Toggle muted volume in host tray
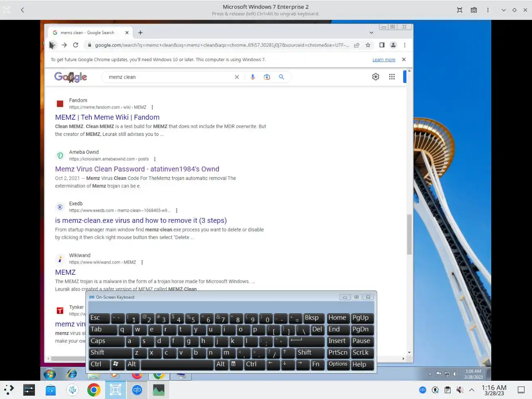The height and width of the screenshot is (399, 532). 460,390
